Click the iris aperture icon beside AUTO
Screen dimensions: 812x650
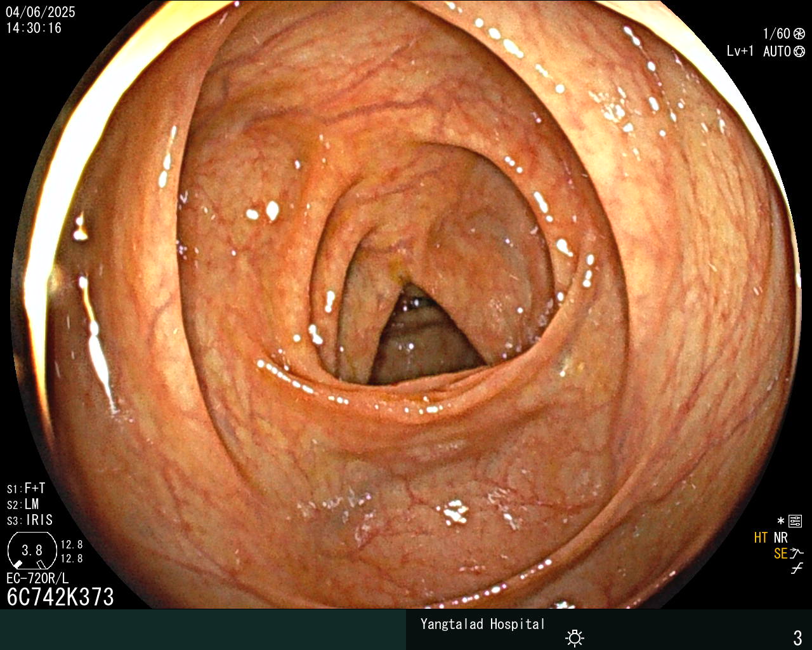799,51
